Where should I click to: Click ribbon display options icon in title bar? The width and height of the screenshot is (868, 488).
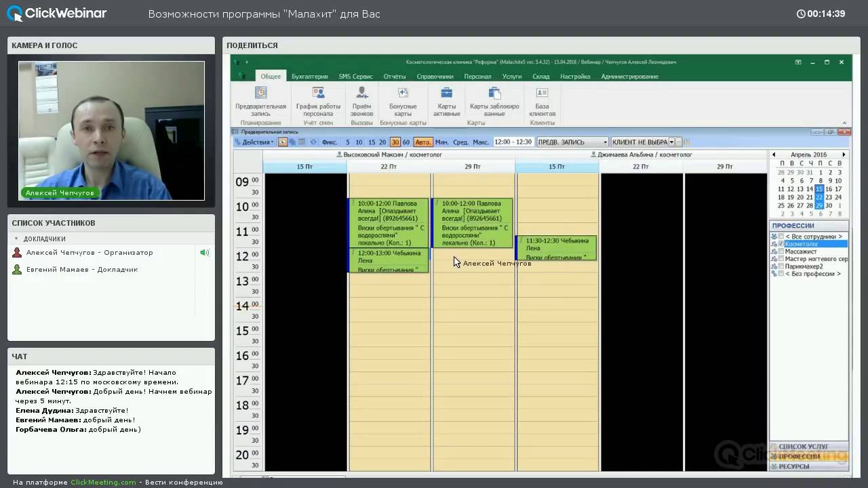coord(798,62)
